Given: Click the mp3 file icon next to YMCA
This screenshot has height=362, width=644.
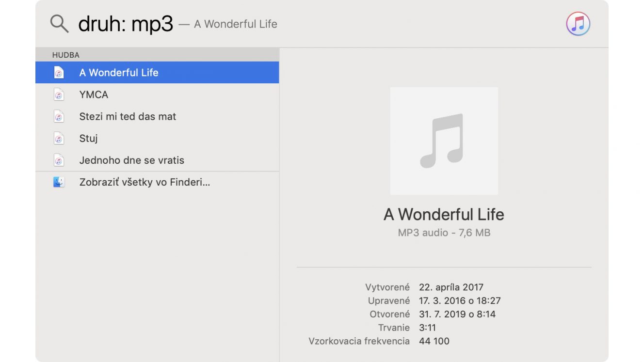Looking at the screenshot, I should (59, 94).
